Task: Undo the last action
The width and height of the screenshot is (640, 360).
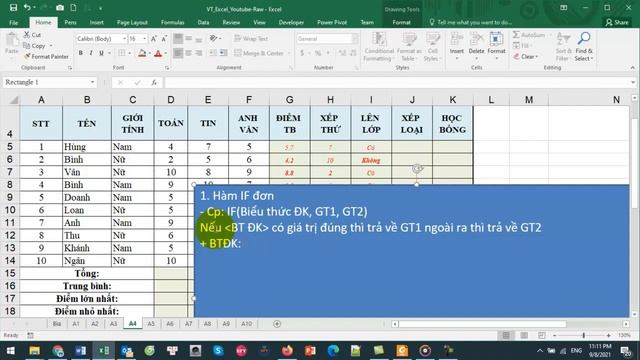Action: (x=27, y=8)
